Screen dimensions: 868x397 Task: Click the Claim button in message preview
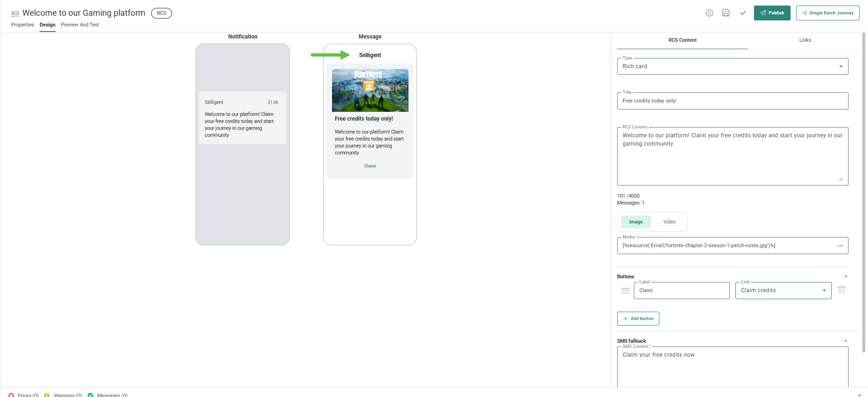pos(370,166)
